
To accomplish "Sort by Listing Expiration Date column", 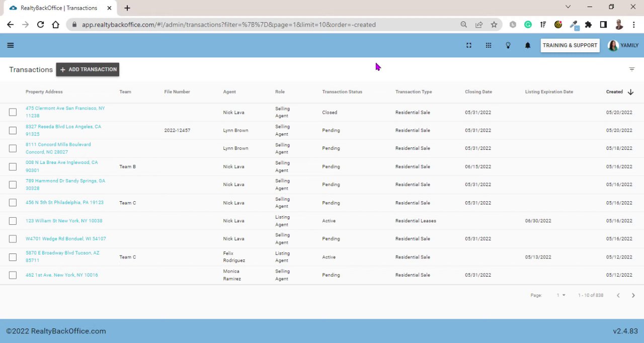I will (549, 92).
